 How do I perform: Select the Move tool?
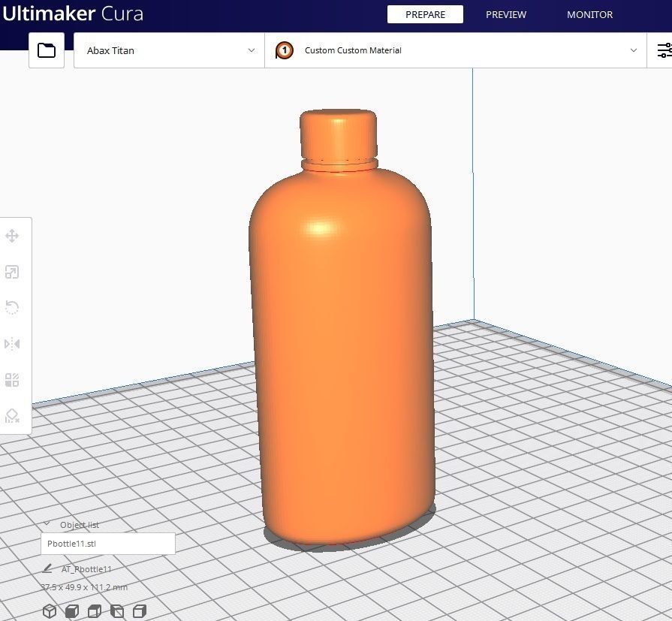pos(12,236)
